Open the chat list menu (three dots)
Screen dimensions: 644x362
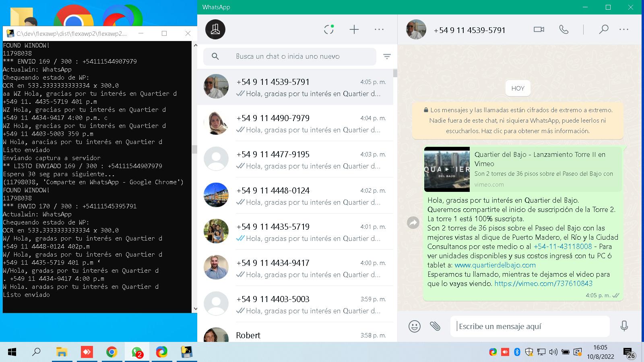pos(379,29)
